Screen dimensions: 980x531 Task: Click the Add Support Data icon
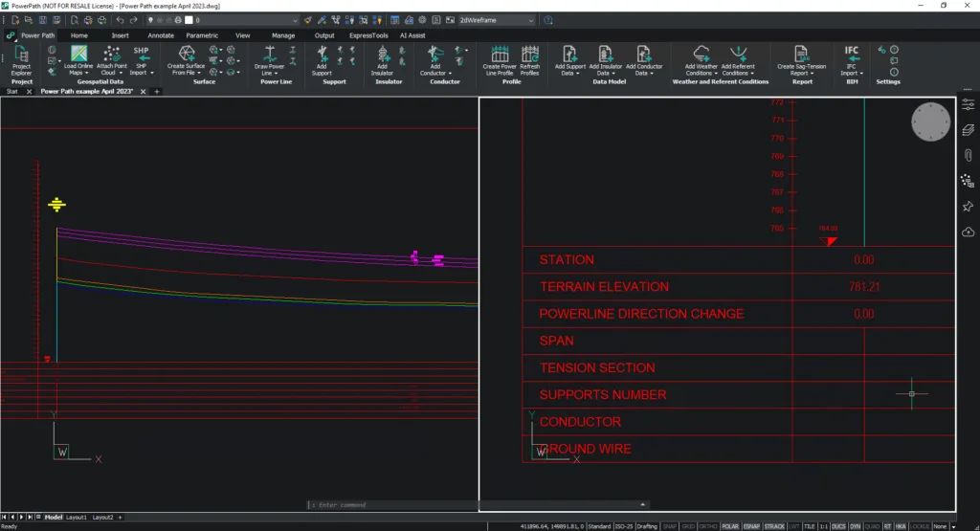[x=569, y=54]
